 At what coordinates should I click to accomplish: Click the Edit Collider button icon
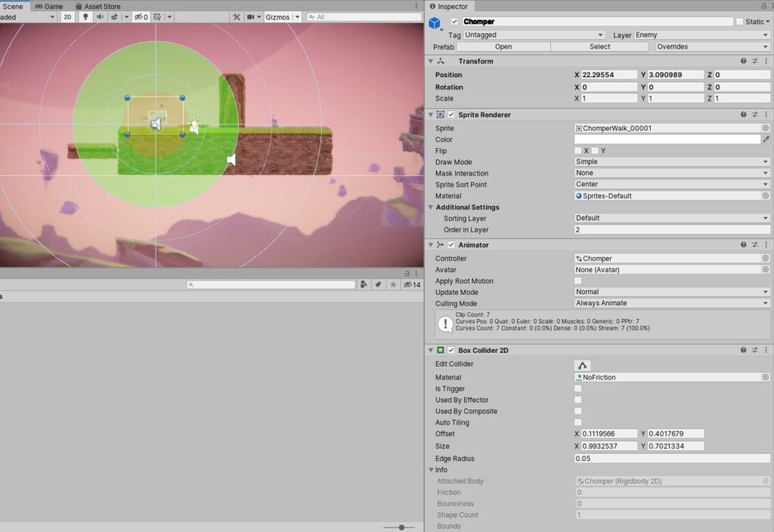click(582, 365)
